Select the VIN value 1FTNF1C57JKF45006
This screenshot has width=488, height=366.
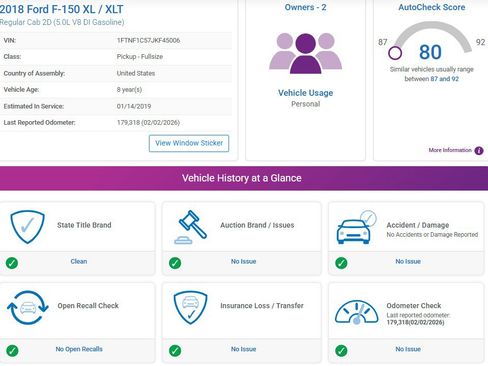[x=148, y=40]
